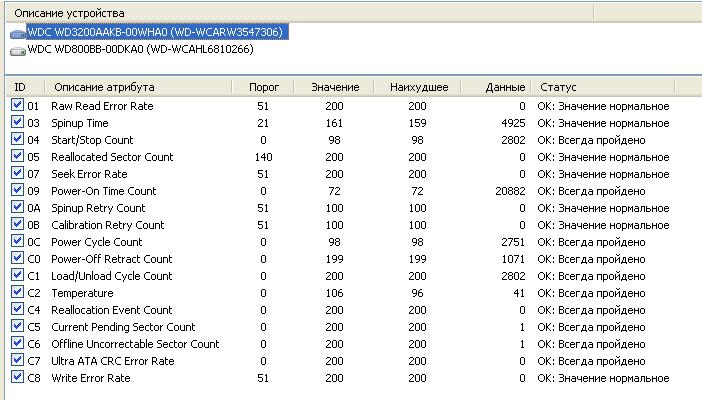Viewport: 702px width, 400px height.
Task: Select Seek Error Rate attribute name
Action: click(89, 174)
